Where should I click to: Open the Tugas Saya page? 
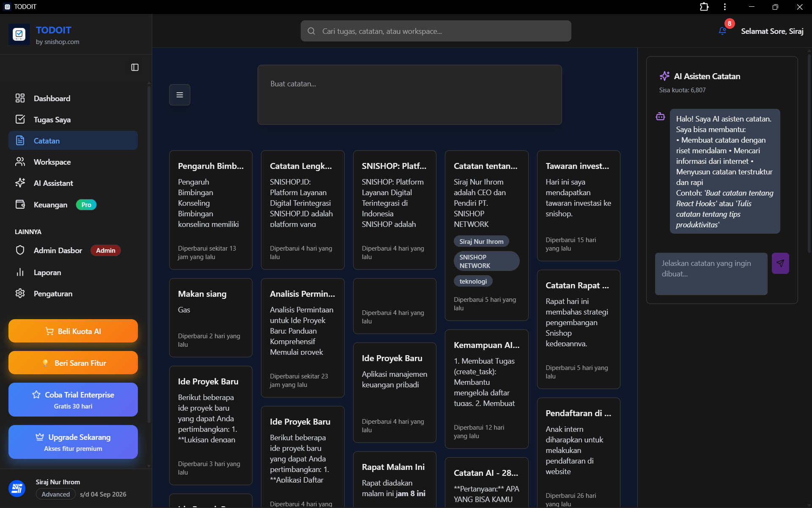pyautogui.click(x=52, y=119)
